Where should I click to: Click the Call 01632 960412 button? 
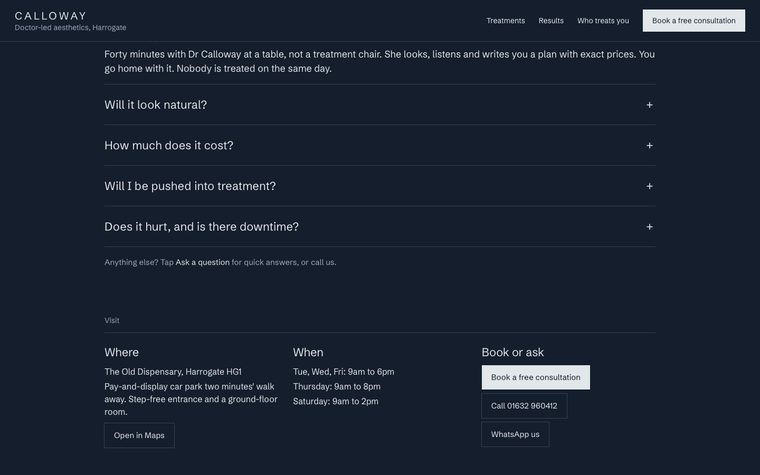point(524,406)
